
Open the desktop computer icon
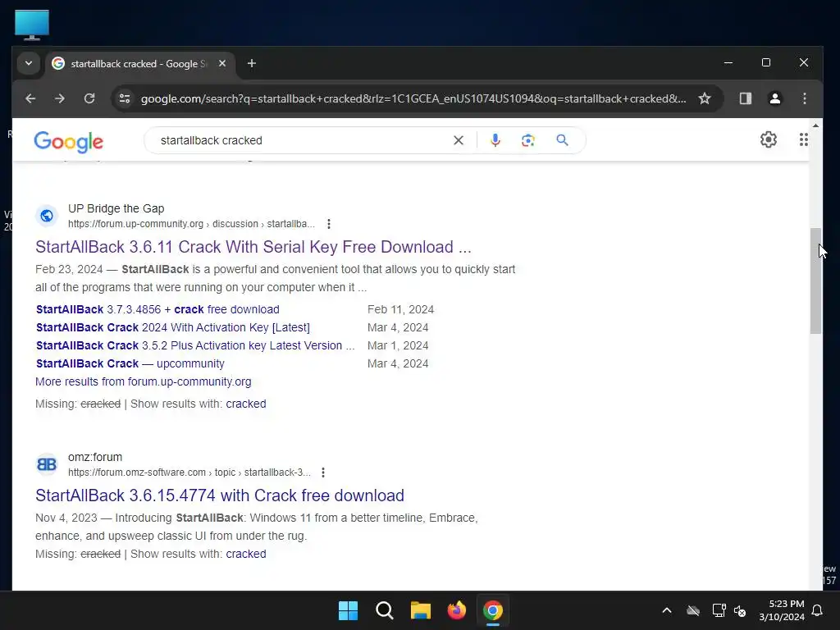click(32, 25)
